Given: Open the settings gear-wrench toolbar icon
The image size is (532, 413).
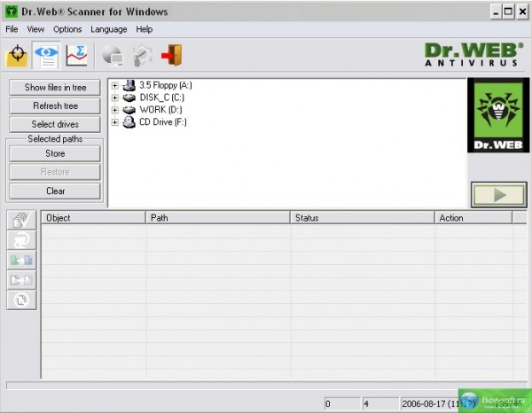Looking at the screenshot, I should (x=143, y=55).
